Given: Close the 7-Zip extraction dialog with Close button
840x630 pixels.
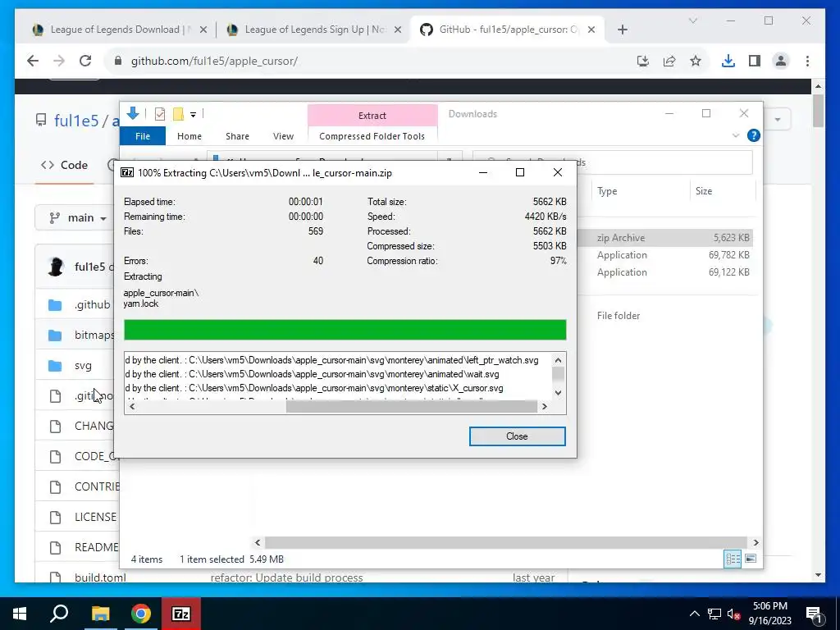Looking at the screenshot, I should coord(517,436).
